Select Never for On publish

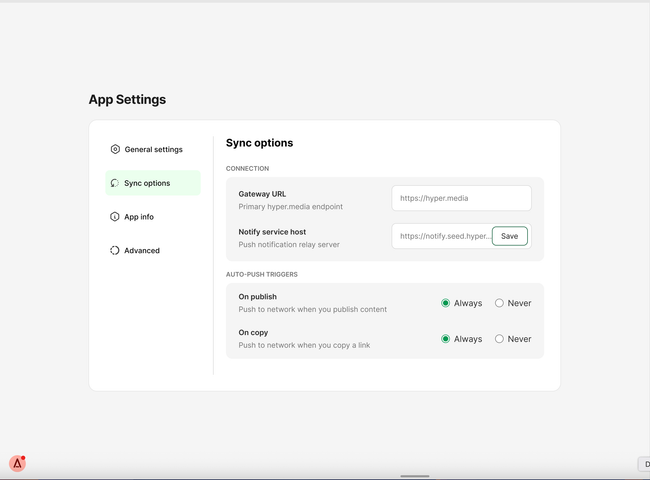tap(499, 303)
